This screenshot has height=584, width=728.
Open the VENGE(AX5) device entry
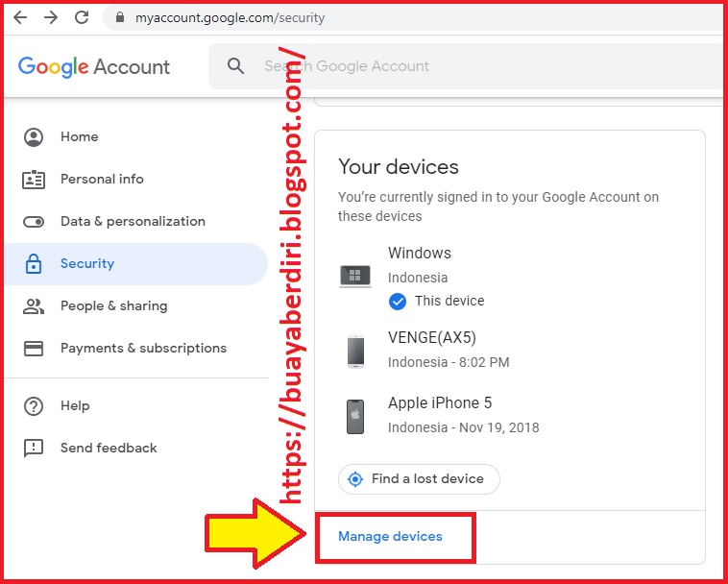510,350
